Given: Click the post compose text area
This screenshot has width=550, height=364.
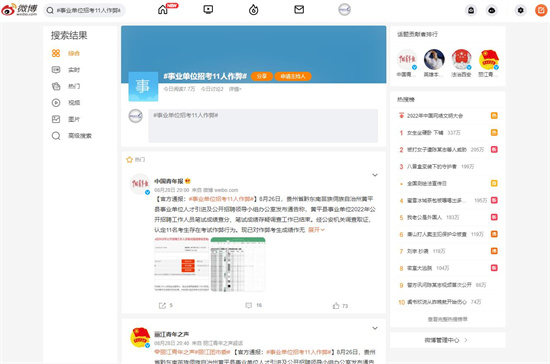Looking at the screenshot, I should (x=263, y=126).
